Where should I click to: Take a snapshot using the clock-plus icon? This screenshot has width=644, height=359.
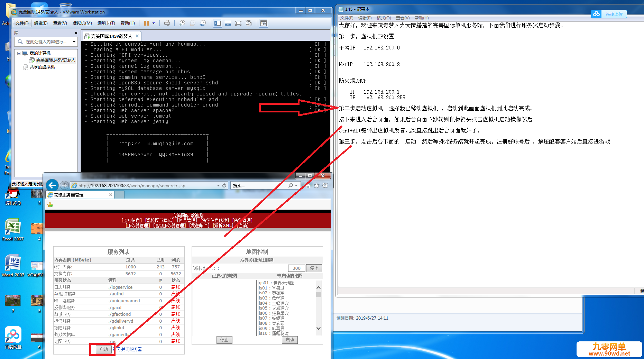pyautogui.click(x=182, y=23)
